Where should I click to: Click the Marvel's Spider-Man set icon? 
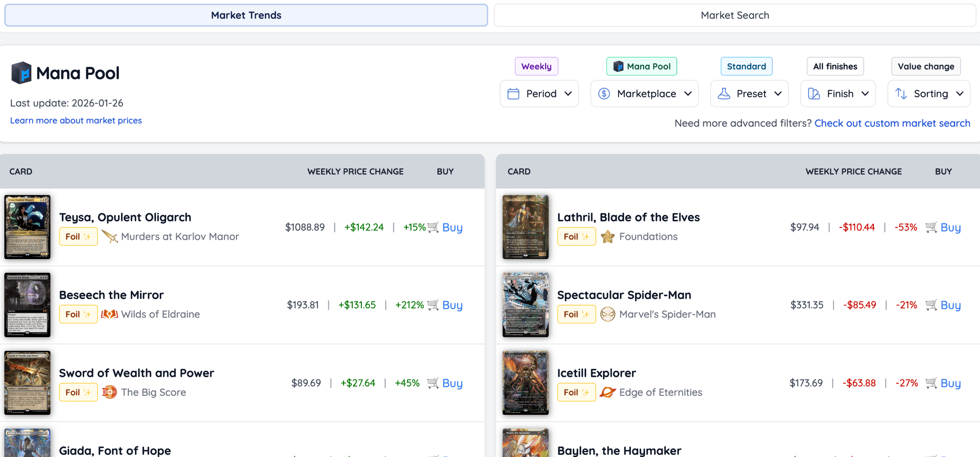click(607, 314)
